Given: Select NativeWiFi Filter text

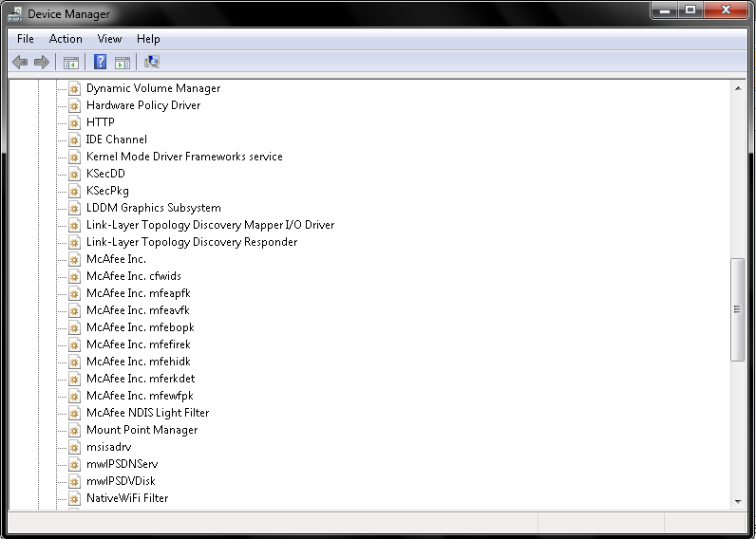Looking at the screenshot, I should [x=127, y=498].
